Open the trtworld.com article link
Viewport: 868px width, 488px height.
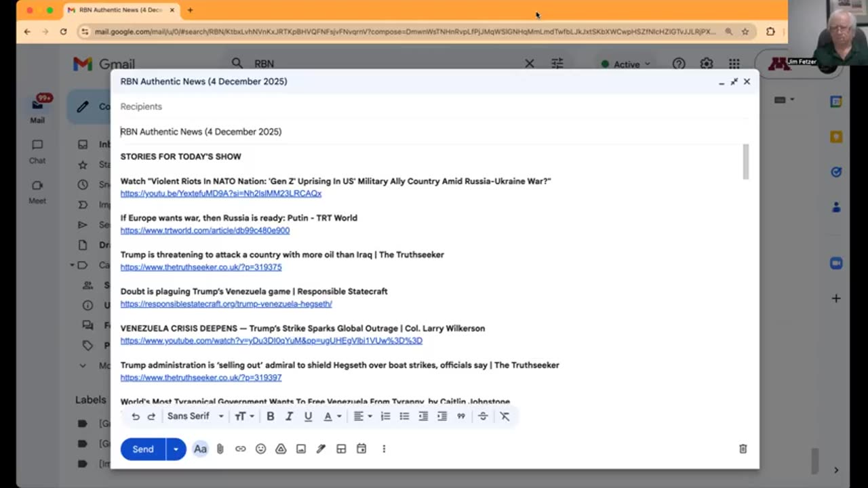205,230
